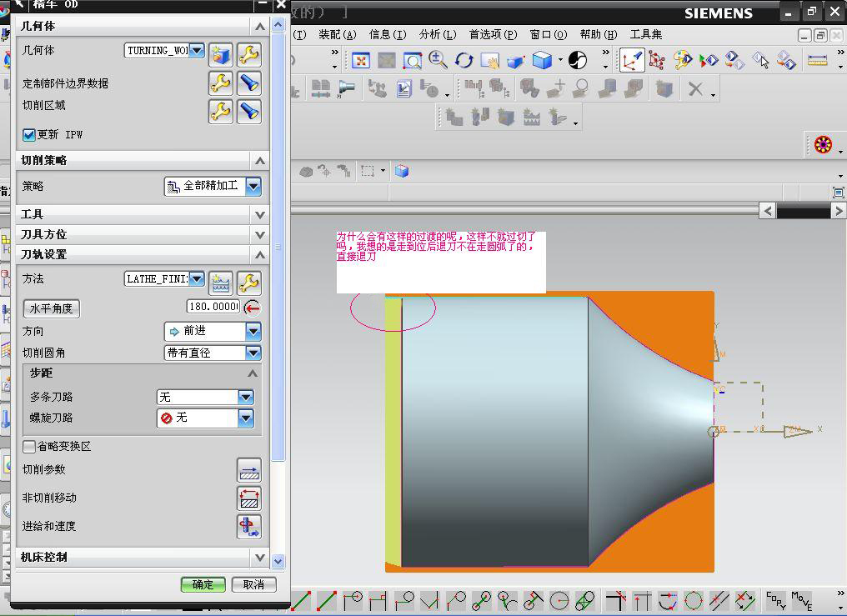Open the 窗口(O) menu
The height and width of the screenshot is (616, 847).
(x=548, y=34)
